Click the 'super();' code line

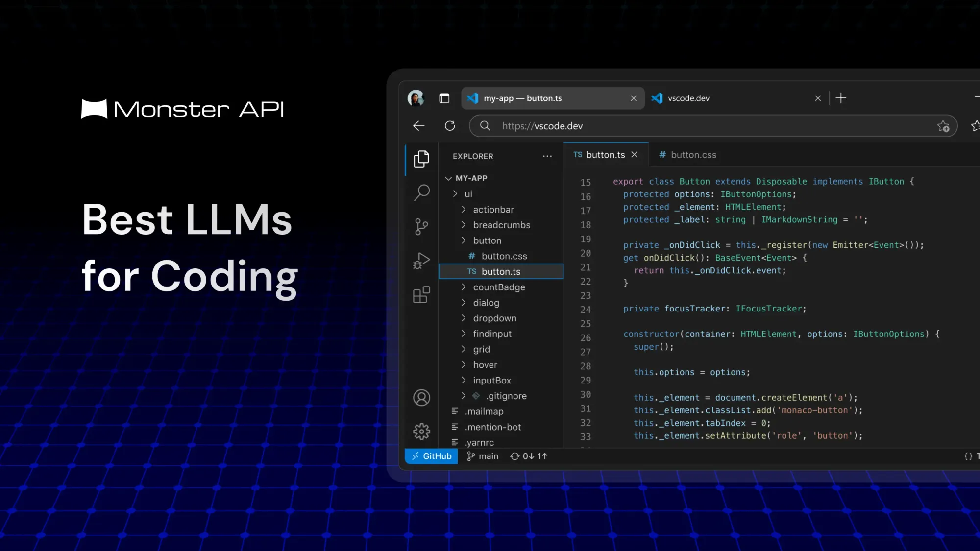click(654, 347)
